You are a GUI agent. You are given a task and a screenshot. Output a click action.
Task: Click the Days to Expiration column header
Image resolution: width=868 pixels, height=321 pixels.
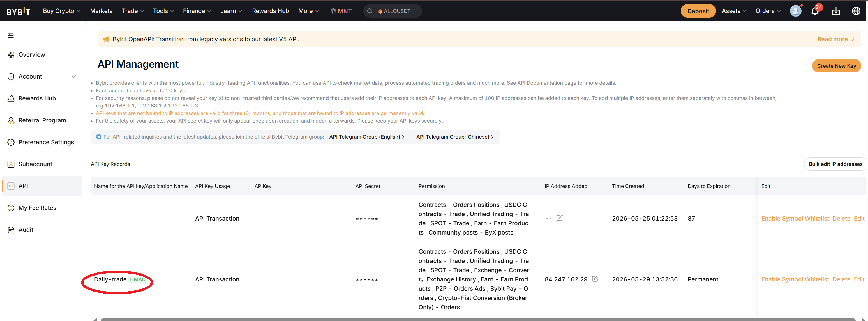(x=709, y=186)
